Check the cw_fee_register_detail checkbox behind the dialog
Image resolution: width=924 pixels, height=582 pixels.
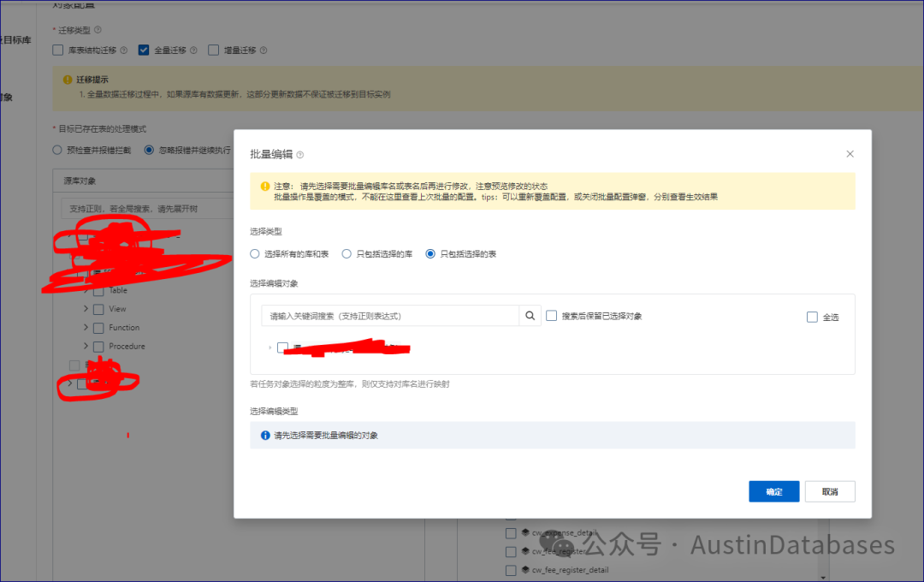tap(511, 570)
